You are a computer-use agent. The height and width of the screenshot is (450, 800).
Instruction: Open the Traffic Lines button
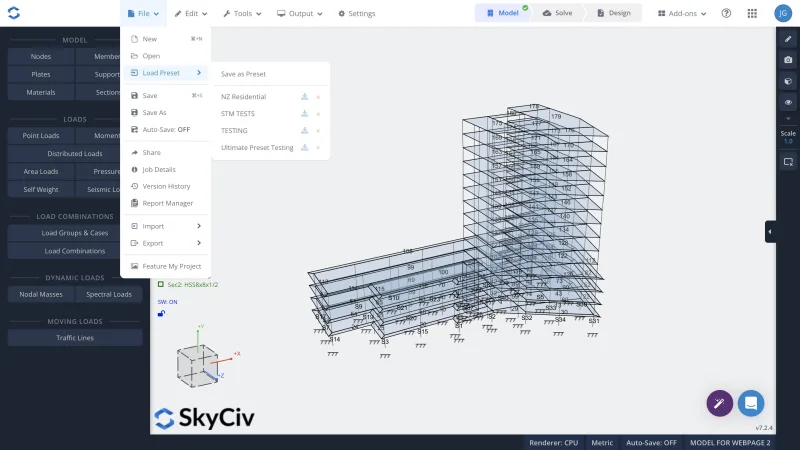(75, 338)
